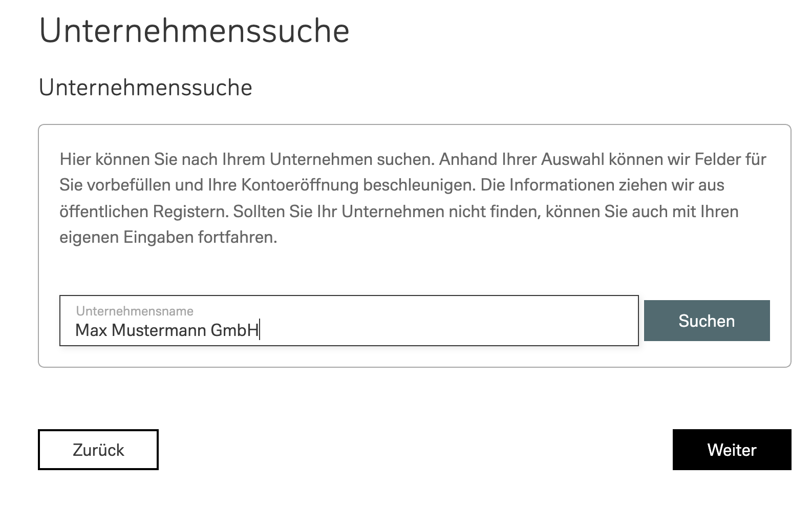Click the floating Unternehmensname field label
This screenshot has width=812, height=506.
tap(135, 311)
